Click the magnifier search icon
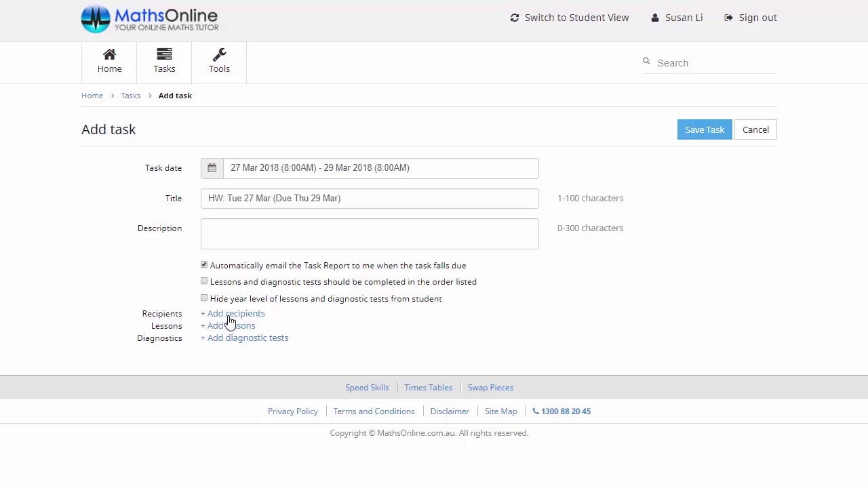 (x=646, y=61)
